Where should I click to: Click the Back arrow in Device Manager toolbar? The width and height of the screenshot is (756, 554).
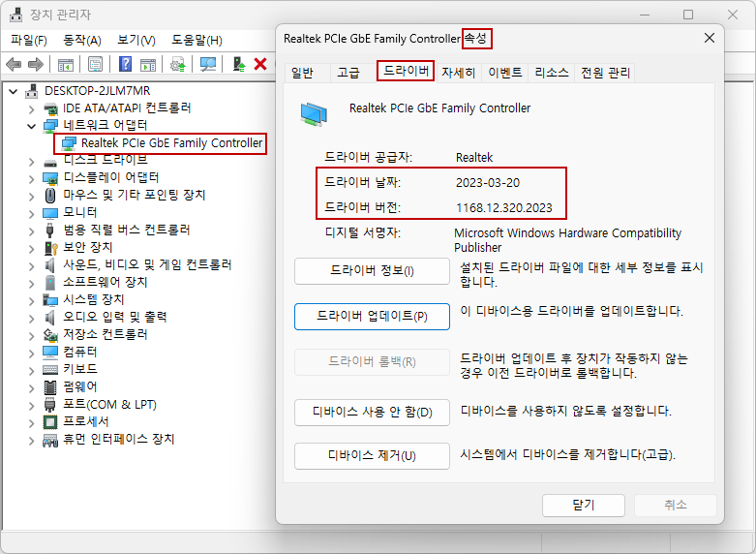point(14,64)
